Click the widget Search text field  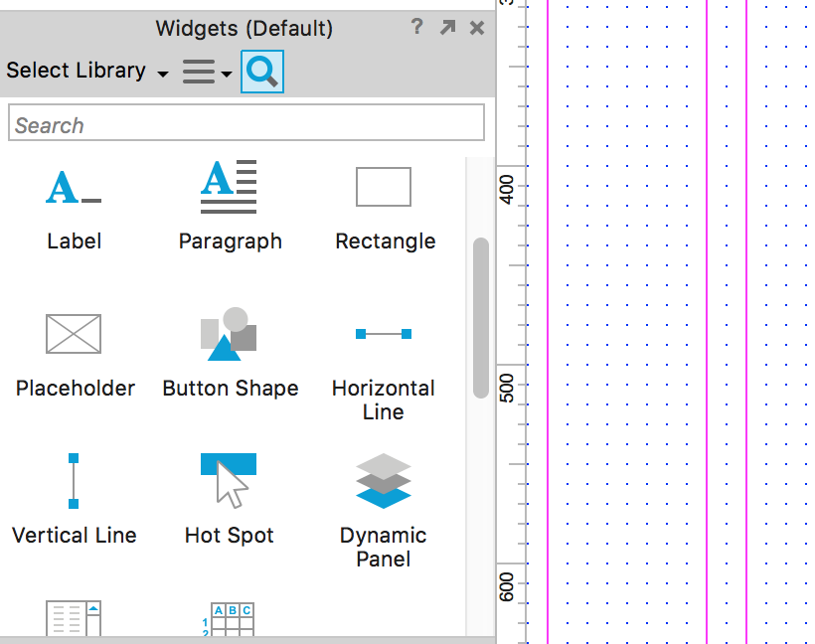click(x=246, y=124)
